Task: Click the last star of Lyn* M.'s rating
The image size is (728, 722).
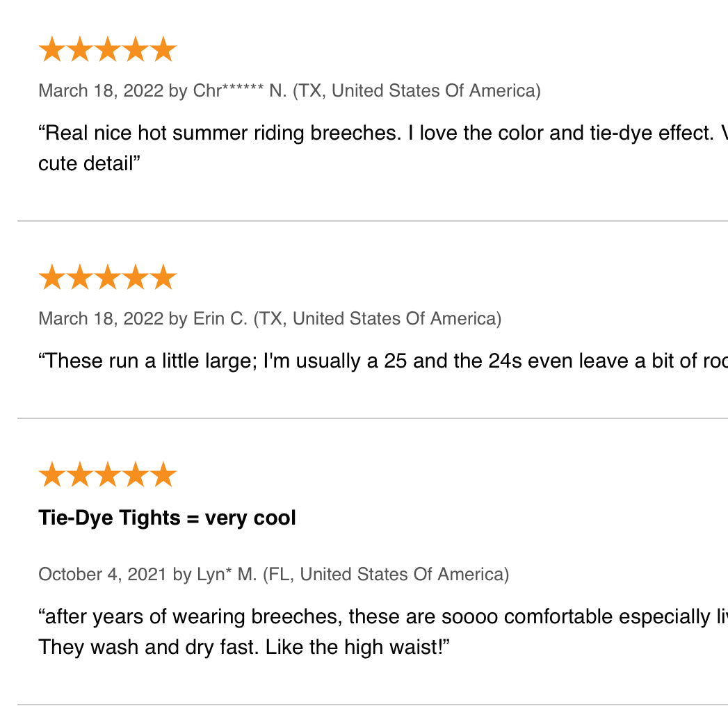Action: click(x=163, y=474)
